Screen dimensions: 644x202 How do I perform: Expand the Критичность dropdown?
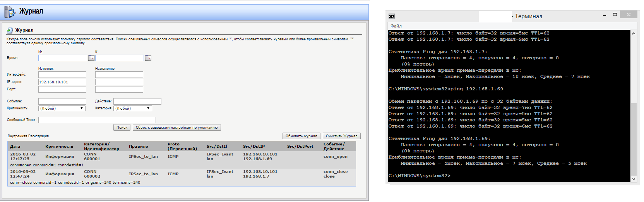click(62, 109)
